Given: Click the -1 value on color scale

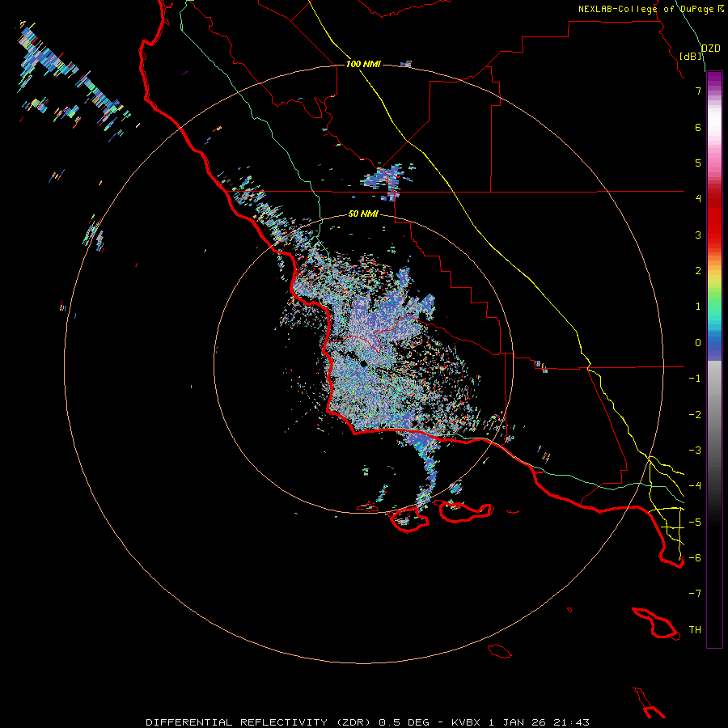Looking at the screenshot, I should [x=695, y=379].
